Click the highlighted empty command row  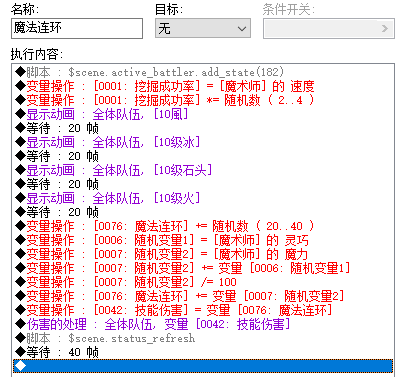(203, 366)
